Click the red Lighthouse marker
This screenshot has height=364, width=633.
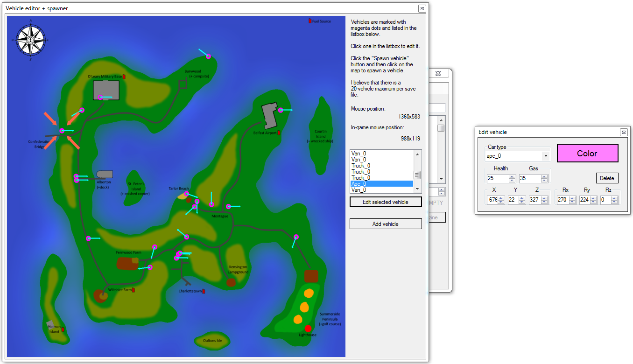[308, 329]
